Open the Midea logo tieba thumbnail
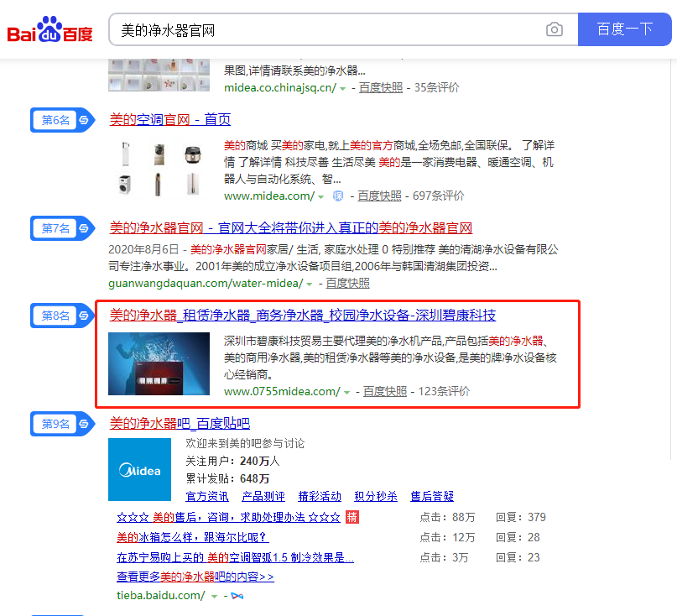The image size is (677, 616). click(x=139, y=470)
